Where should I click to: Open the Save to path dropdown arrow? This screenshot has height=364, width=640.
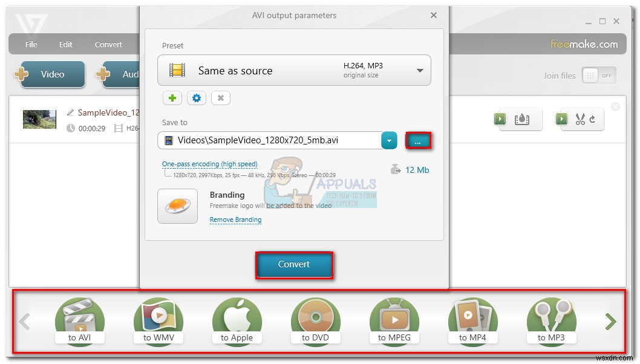389,141
